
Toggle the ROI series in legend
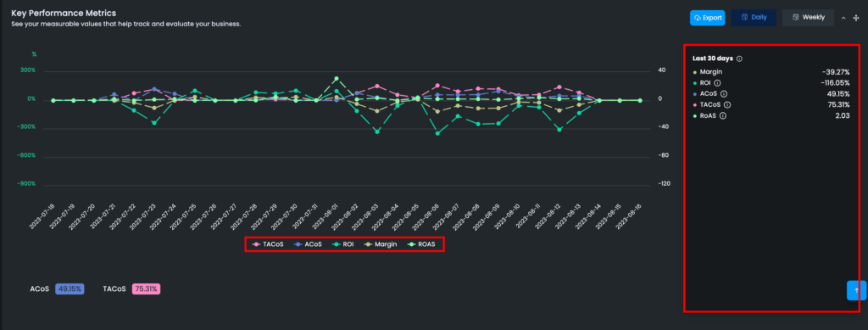coord(343,244)
